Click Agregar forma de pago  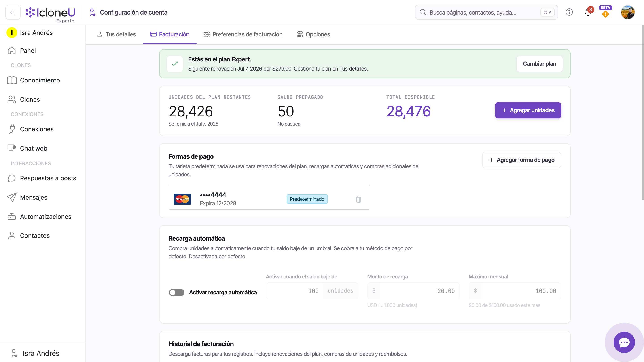tap(521, 160)
